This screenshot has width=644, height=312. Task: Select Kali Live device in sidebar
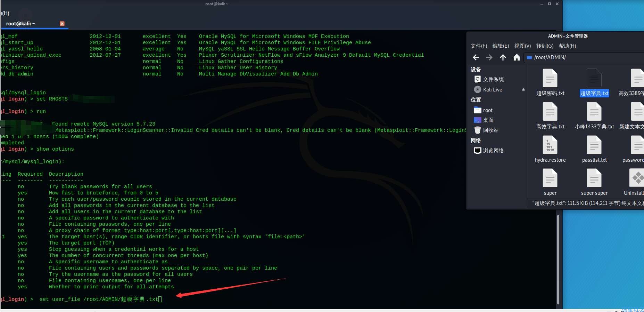(488, 89)
